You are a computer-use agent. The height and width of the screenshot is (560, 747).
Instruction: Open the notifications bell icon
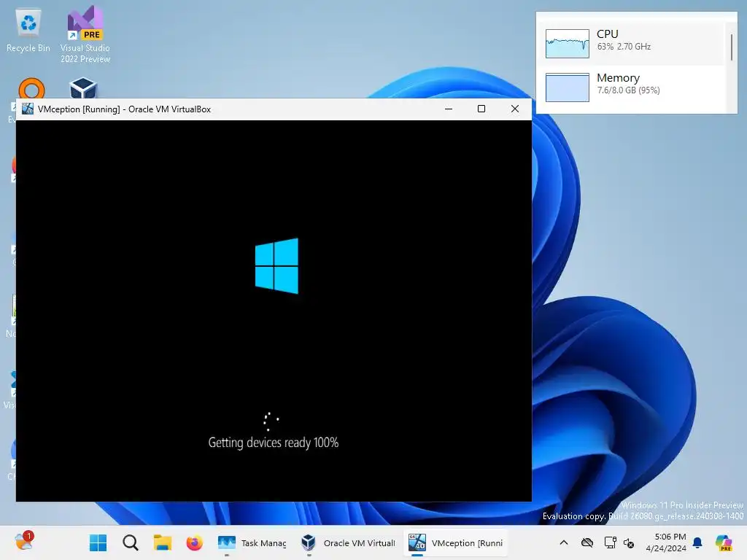697,542
